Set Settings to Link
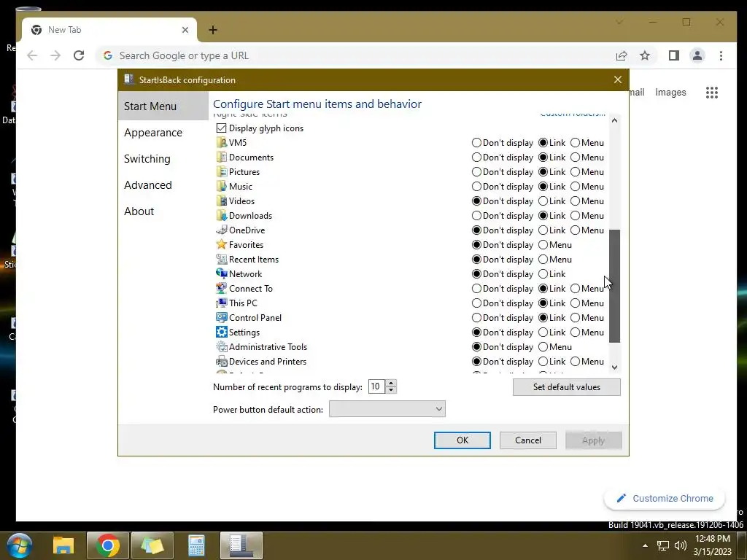The height and width of the screenshot is (560, 747). point(543,332)
